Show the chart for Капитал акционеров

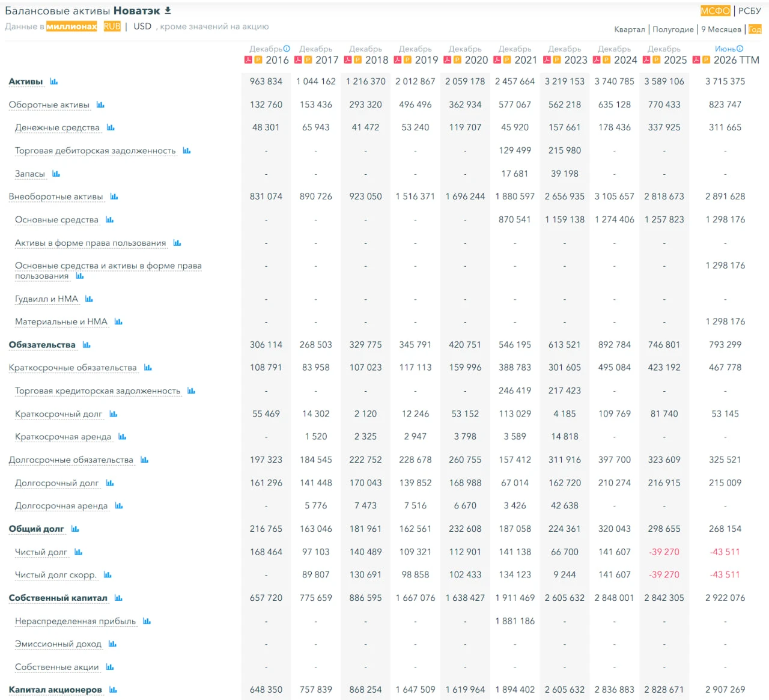coord(113,690)
